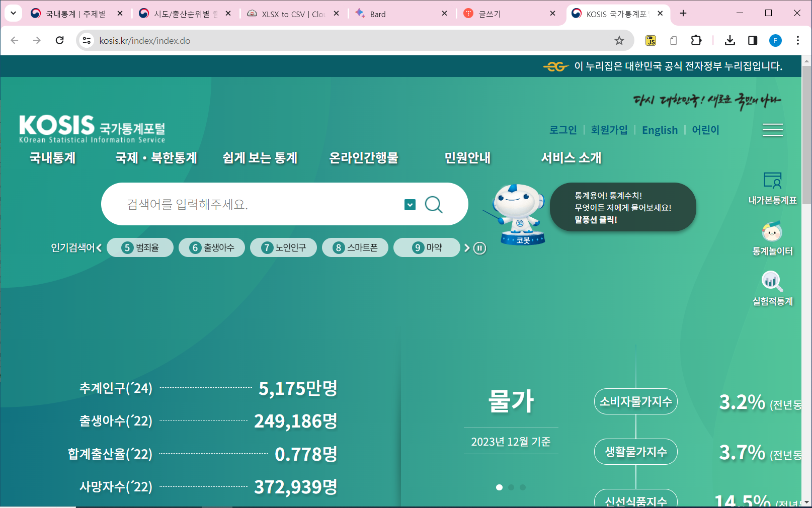Open 국제·북한통계 menu

pyautogui.click(x=156, y=157)
